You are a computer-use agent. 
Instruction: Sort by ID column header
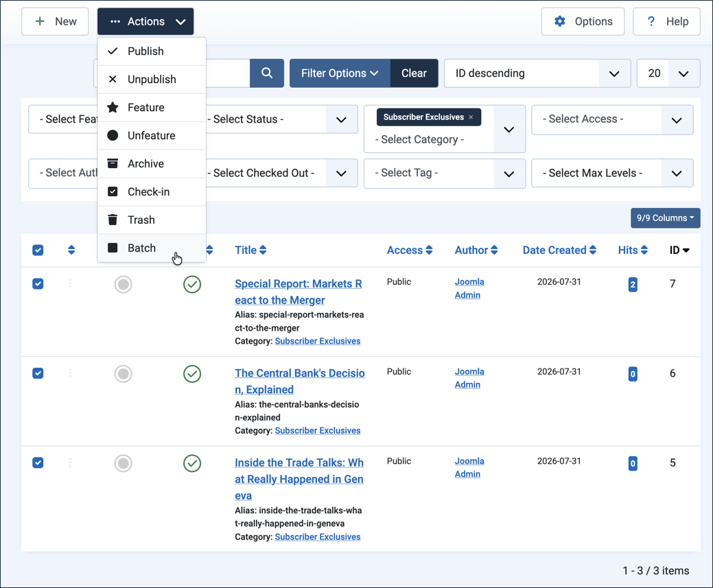[679, 250]
